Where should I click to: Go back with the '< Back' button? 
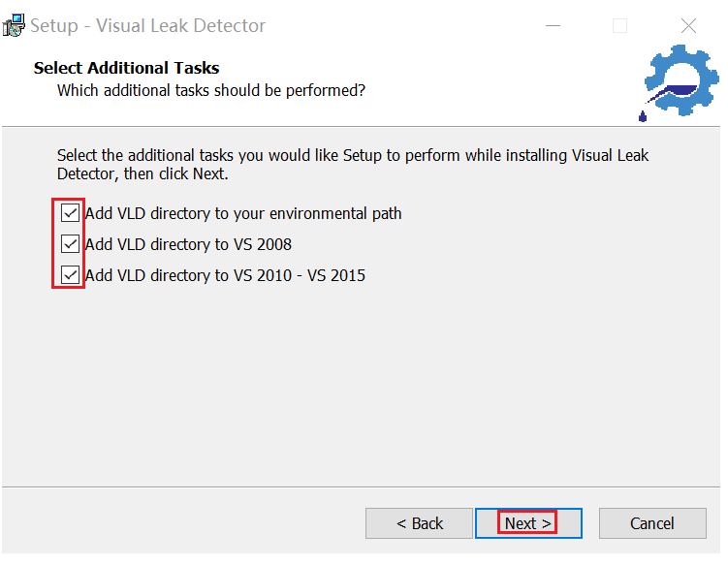pos(419,523)
